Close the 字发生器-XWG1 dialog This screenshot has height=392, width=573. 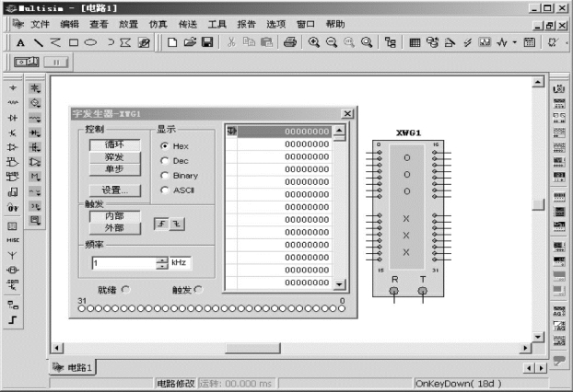click(x=347, y=113)
